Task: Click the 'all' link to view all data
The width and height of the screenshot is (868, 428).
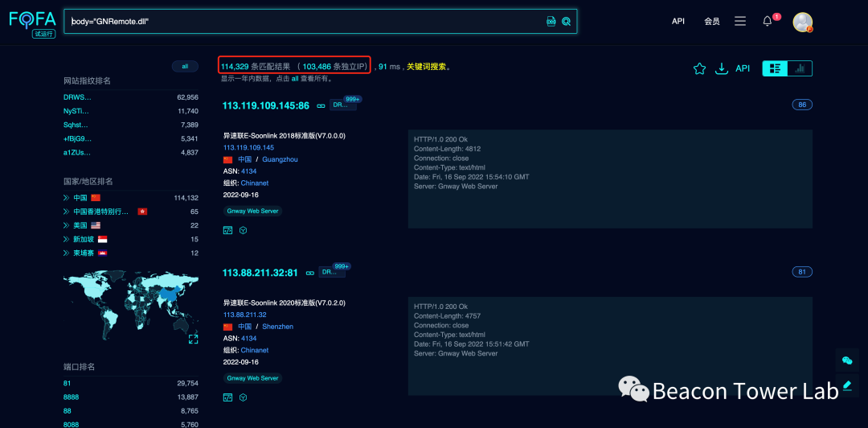Action: [295, 79]
